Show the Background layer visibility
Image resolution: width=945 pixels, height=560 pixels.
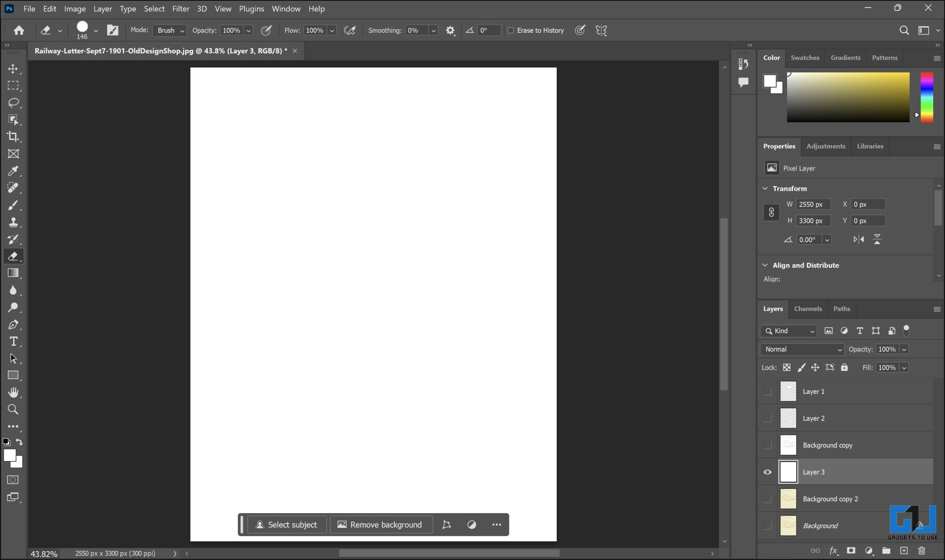click(x=767, y=526)
